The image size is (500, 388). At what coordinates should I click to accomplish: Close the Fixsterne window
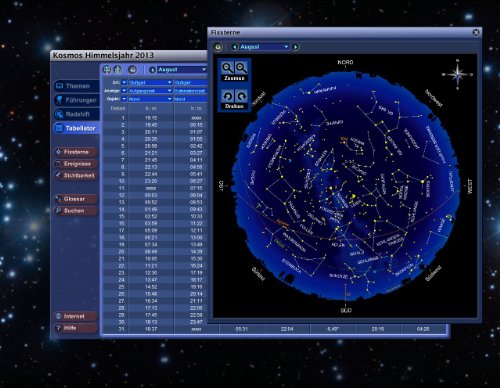pyautogui.click(x=476, y=32)
